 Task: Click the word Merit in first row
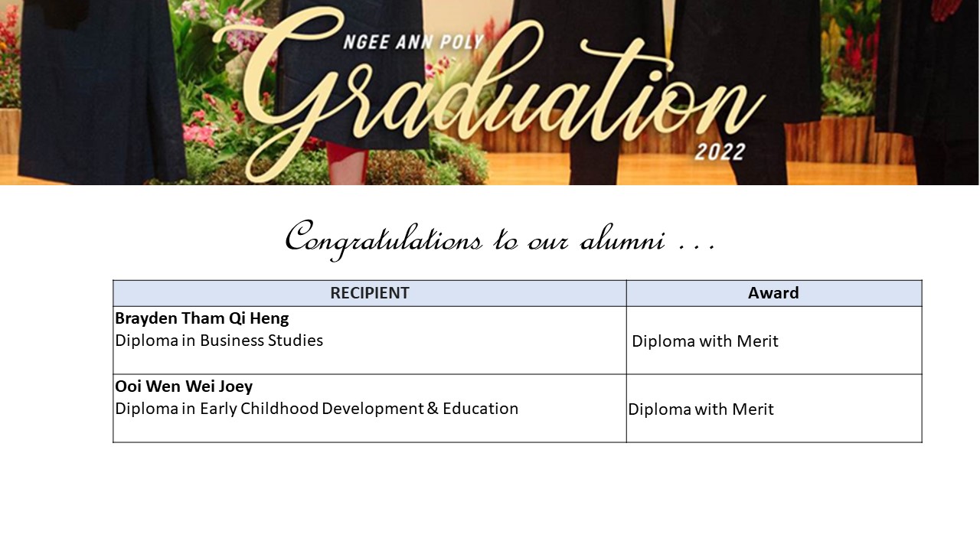click(757, 341)
